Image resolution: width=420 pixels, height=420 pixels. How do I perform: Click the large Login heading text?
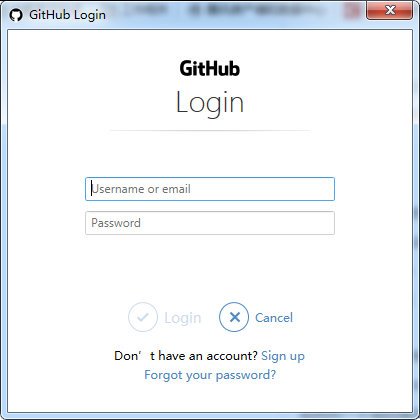210,103
